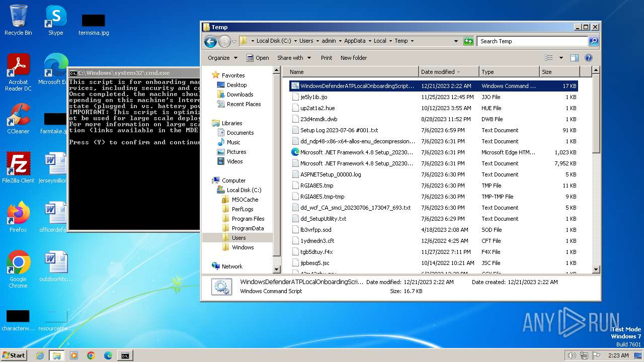Select Desktop under Favorites

[x=236, y=85]
